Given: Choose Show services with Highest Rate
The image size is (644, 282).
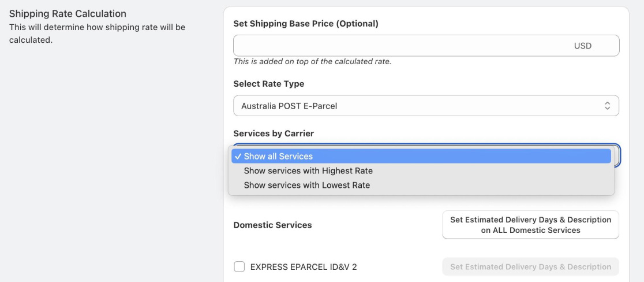Looking at the screenshot, I should (308, 170).
